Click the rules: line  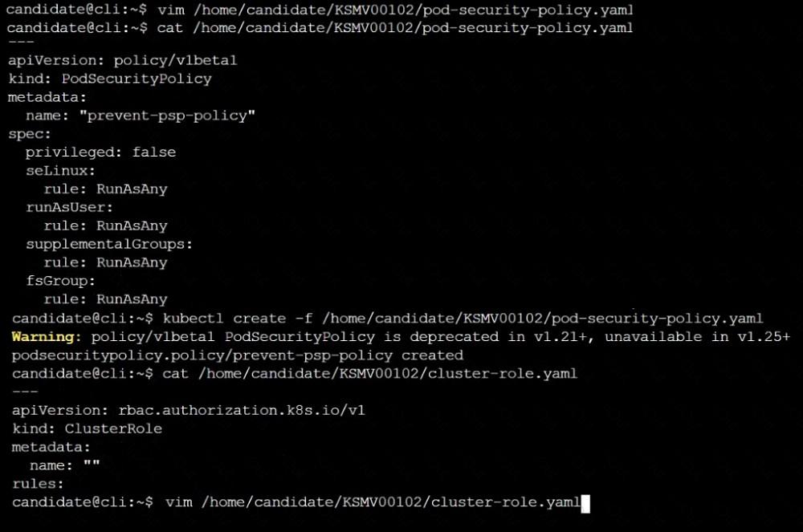click(38, 484)
